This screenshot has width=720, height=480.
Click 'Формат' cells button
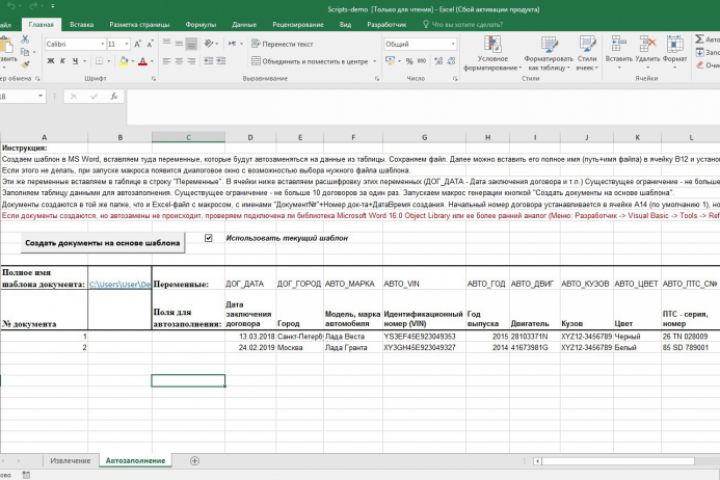click(x=675, y=53)
